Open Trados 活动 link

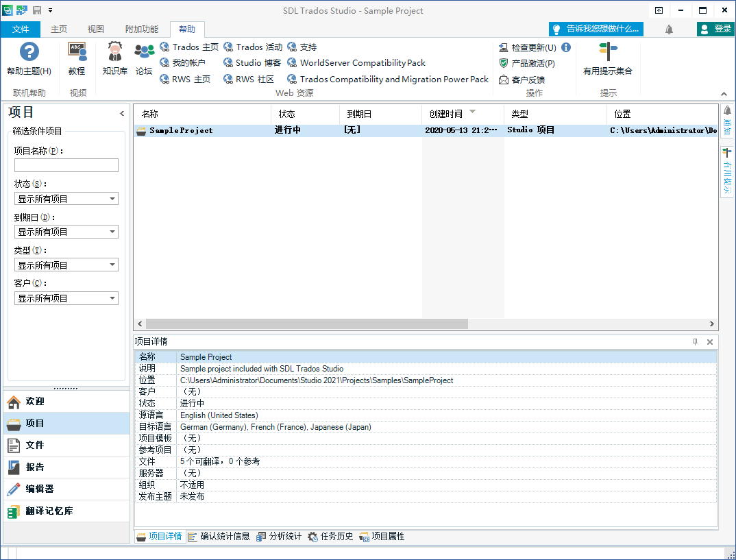[253, 47]
